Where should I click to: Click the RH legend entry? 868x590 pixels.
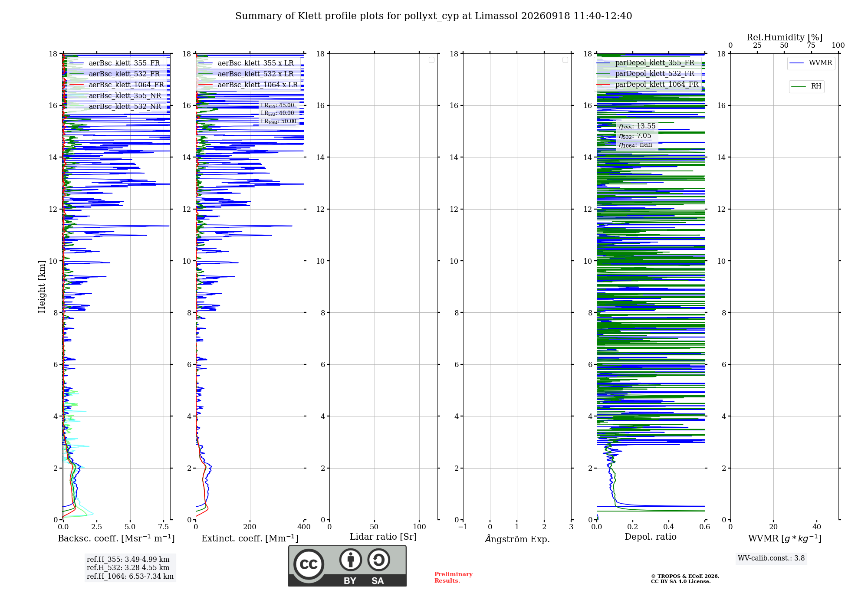806,86
